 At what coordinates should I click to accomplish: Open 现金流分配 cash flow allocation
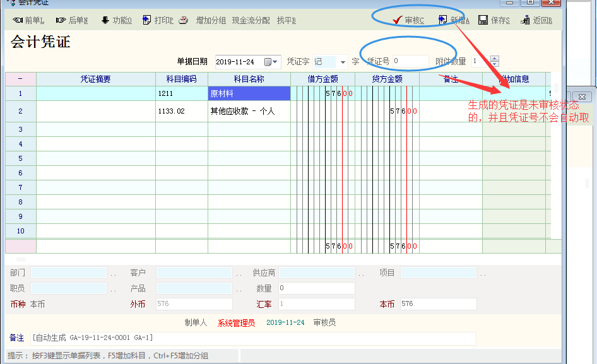tap(251, 21)
